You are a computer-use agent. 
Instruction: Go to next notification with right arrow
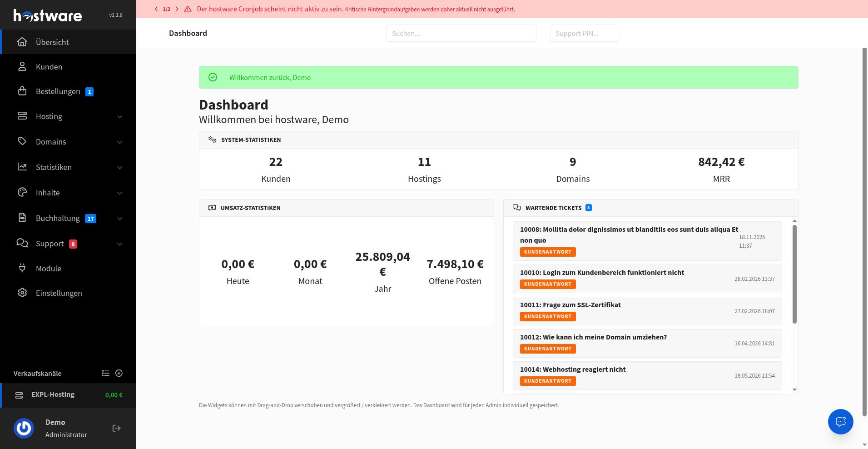pyautogui.click(x=177, y=9)
